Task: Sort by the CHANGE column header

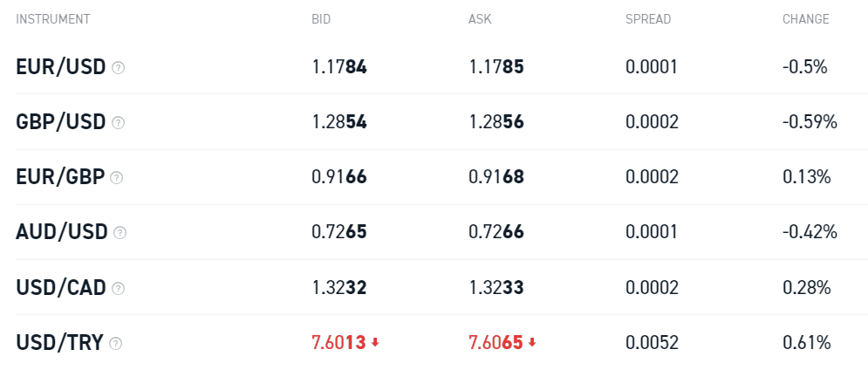Action: pos(805,19)
